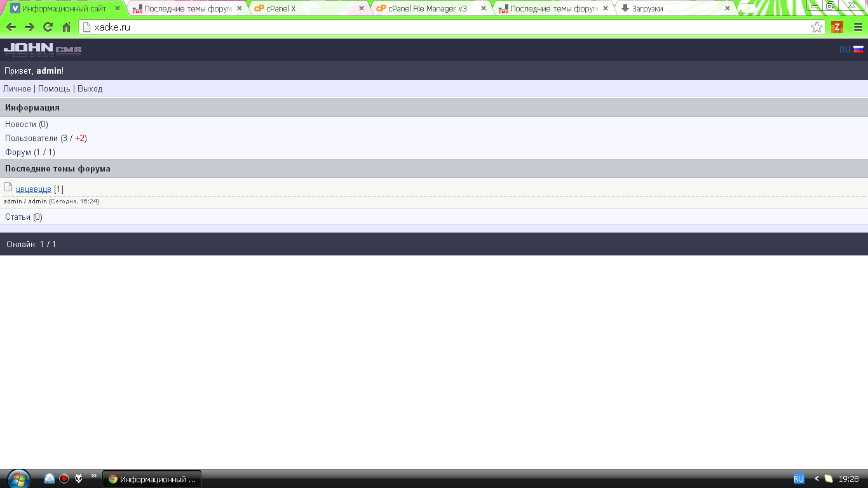Open the Статьи articles link
This screenshot has width=868, height=488.
18,217
